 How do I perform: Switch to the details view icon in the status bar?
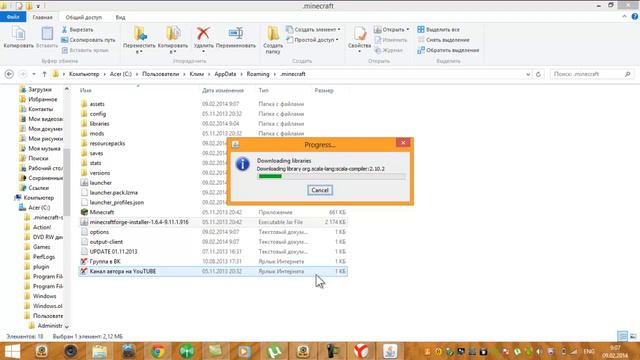point(622,336)
